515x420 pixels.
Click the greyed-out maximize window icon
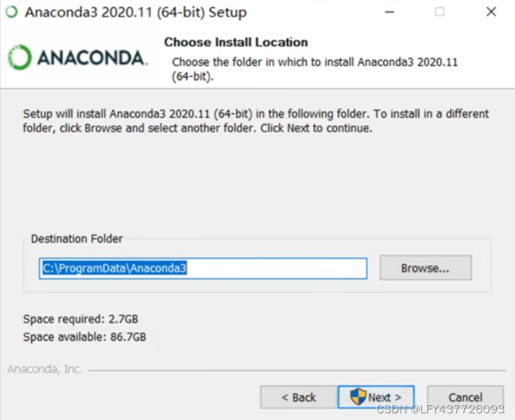pyautogui.click(x=439, y=12)
